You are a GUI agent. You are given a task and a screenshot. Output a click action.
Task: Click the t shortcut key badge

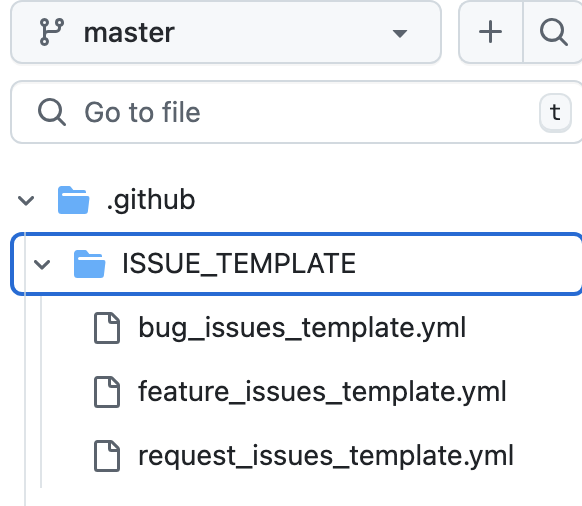pos(555,112)
